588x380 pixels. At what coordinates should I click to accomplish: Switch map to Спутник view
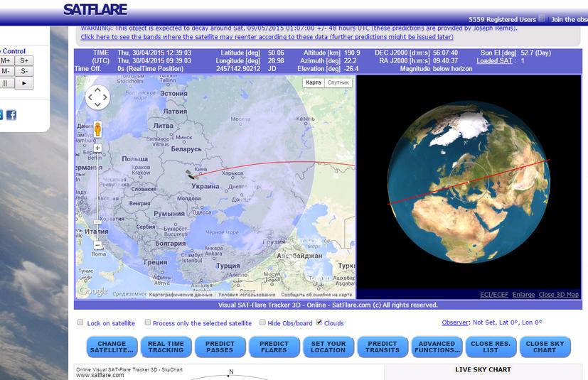pos(338,82)
